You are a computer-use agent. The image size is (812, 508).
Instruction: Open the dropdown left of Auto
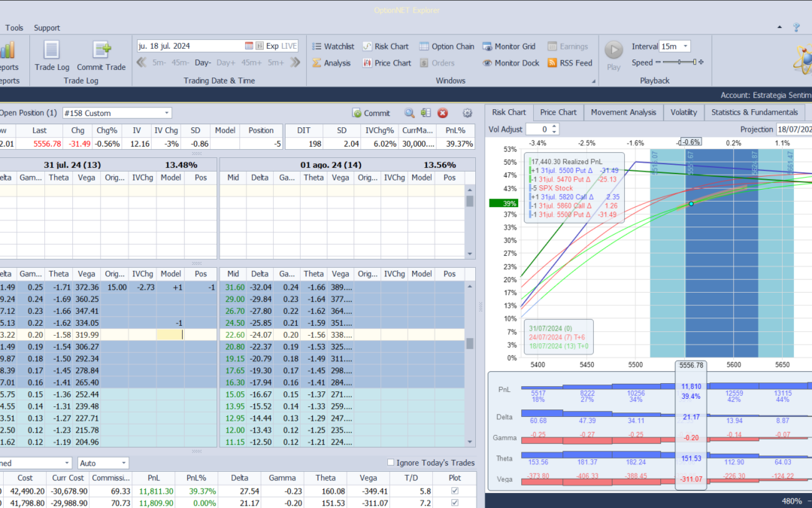pyautogui.click(x=35, y=463)
